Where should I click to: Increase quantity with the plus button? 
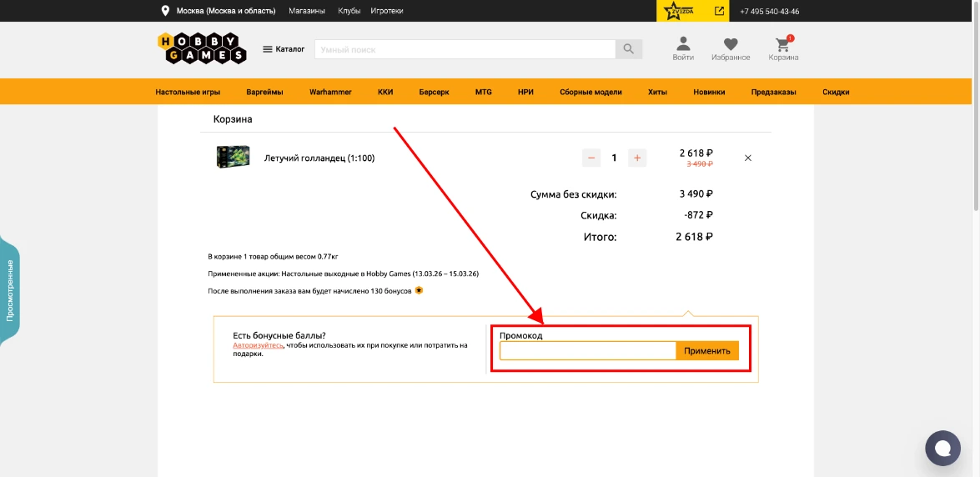pyautogui.click(x=637, y=158)
